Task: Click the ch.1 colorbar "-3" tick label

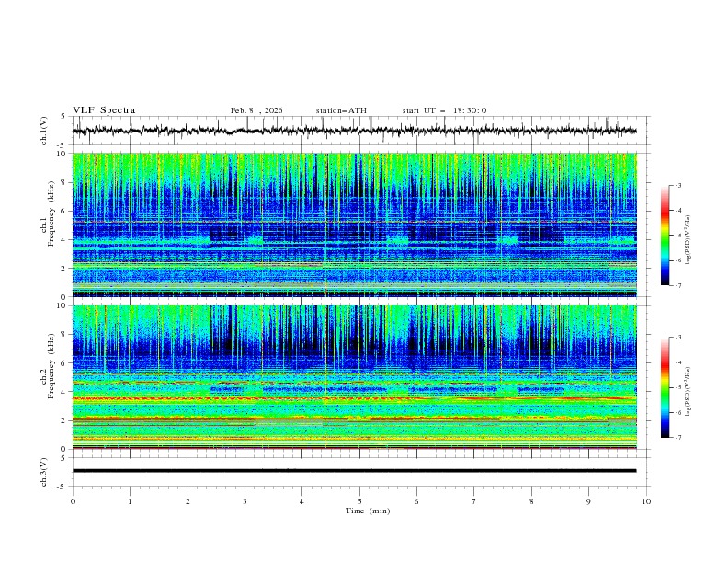Action: (677, 185)
